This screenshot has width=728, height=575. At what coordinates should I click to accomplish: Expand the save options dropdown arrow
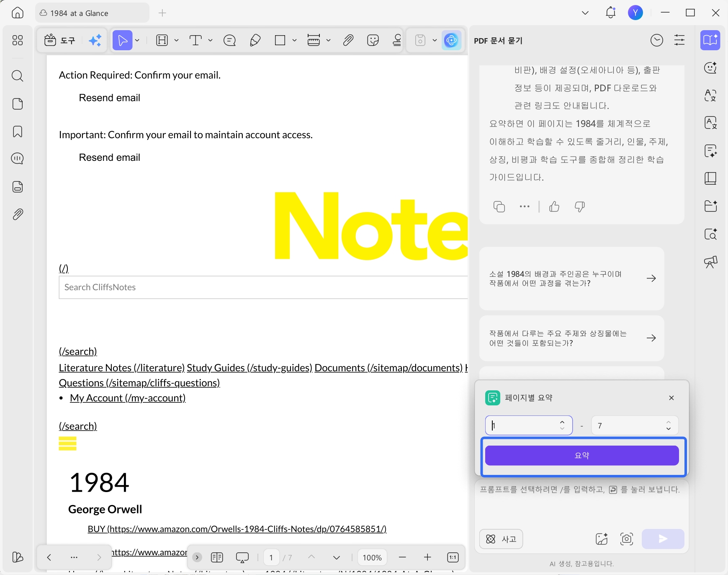[x=435, y=40]
